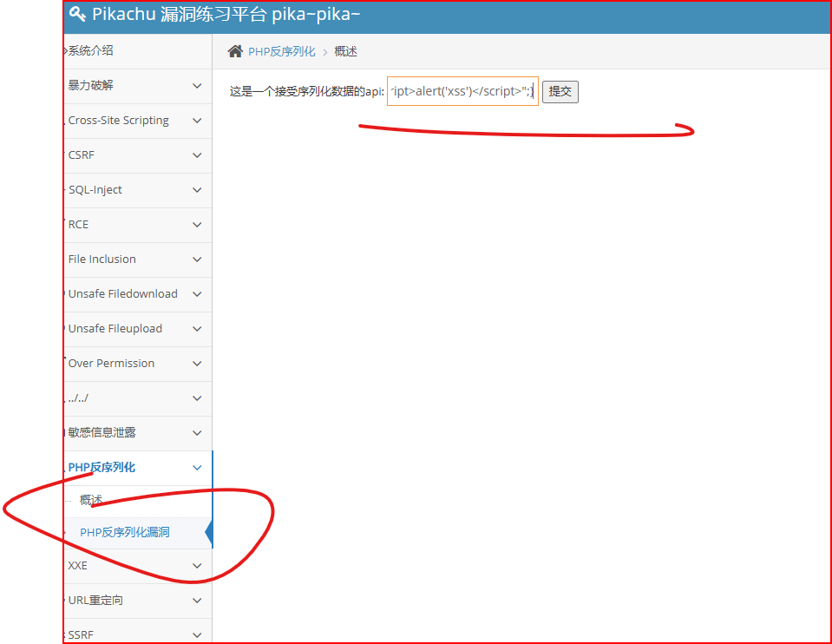Open 系统介绍 in the sidebar
The height and width of the screenshot is (644, 832).
[91, 50]
